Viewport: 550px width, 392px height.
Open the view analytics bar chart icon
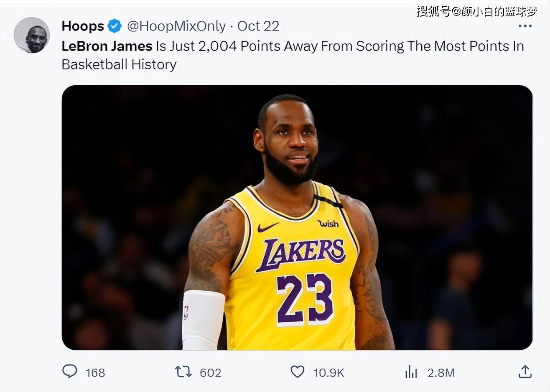point(411,372)
